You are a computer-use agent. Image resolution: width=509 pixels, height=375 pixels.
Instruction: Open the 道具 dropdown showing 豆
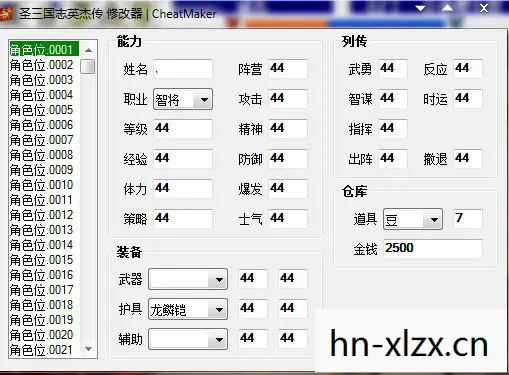click(413, 219)
